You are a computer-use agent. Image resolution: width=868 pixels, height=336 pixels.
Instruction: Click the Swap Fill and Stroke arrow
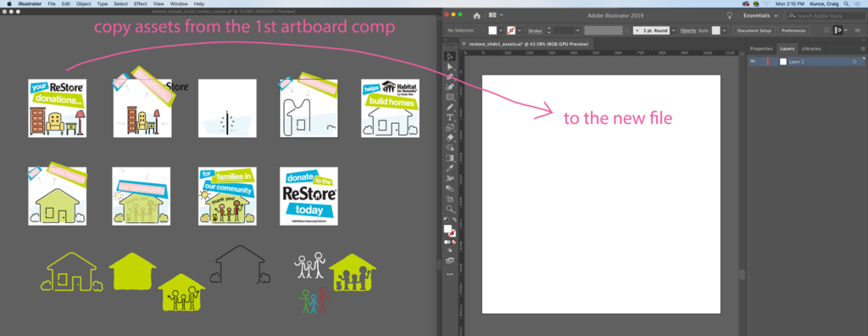pos(454,220)
